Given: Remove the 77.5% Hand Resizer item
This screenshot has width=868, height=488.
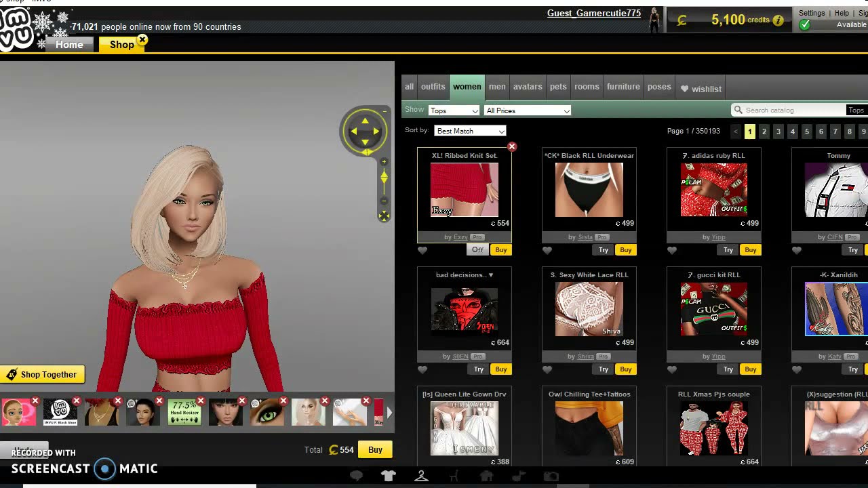Looking at the screenshot, I should pos(201,401).
